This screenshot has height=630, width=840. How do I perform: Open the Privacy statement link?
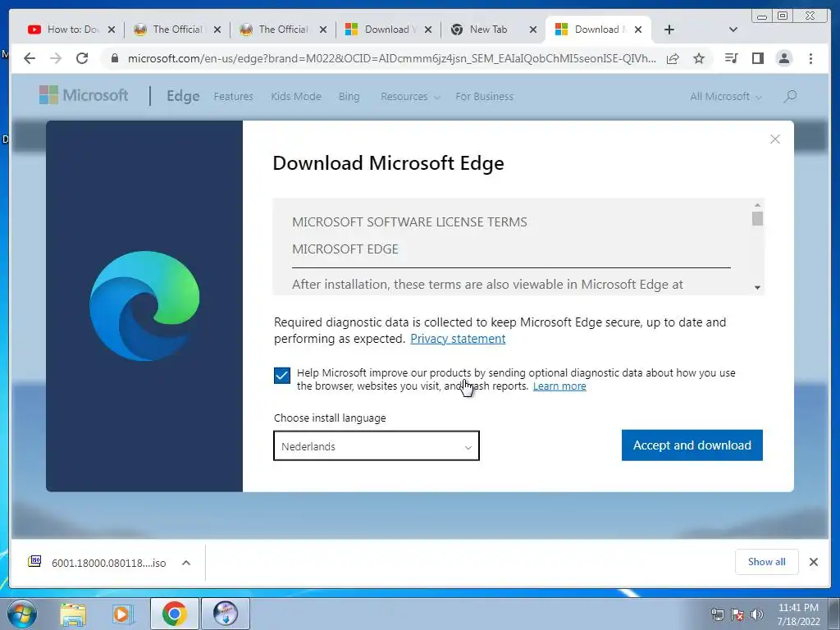pyautogui.click(x=458, y=339)
